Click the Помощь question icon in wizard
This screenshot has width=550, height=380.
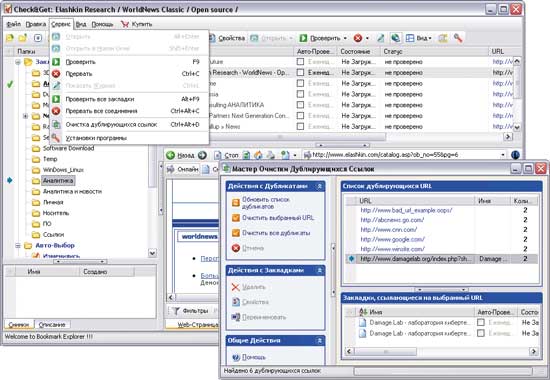236,357
